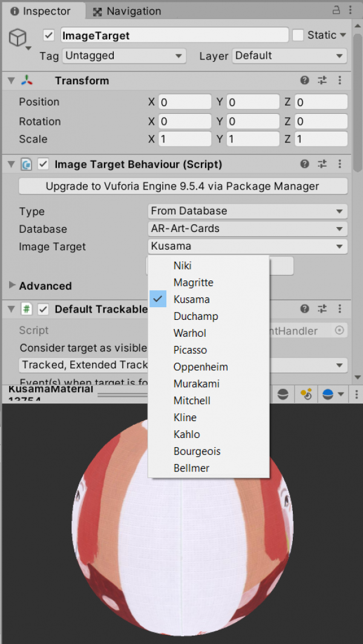This screenshot has height=644, width=363.
Task: Lock the Inspector panel with padlock icon
Action: tap(336, 10)
